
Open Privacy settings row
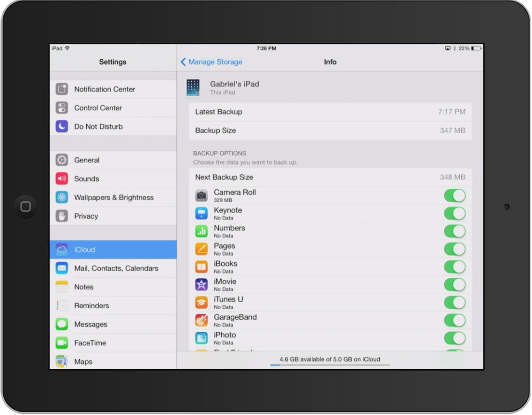[113, 216]
